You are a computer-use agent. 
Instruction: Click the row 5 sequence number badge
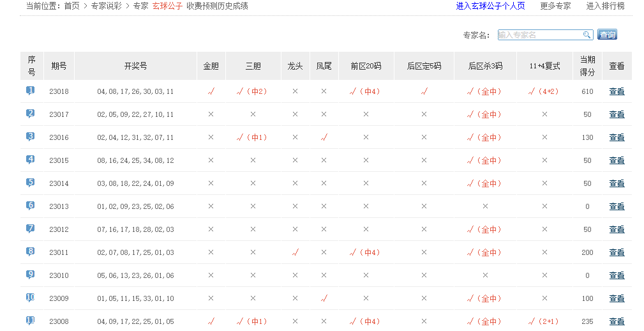[31, 183]
